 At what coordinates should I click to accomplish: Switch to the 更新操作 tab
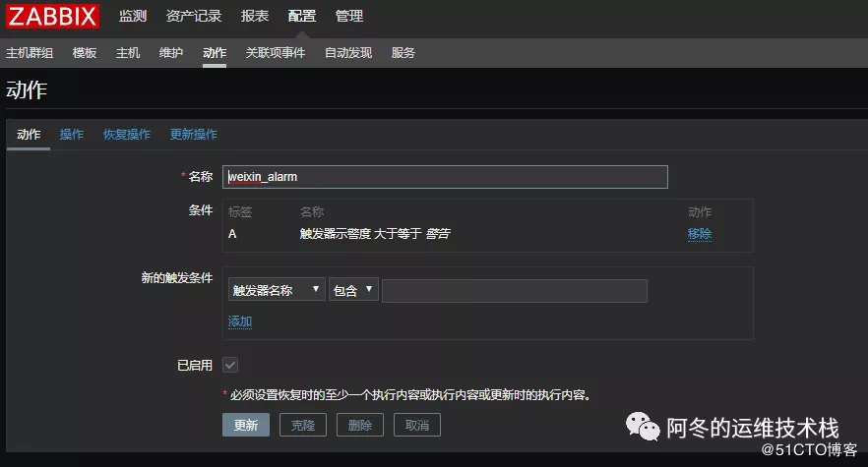194,135
